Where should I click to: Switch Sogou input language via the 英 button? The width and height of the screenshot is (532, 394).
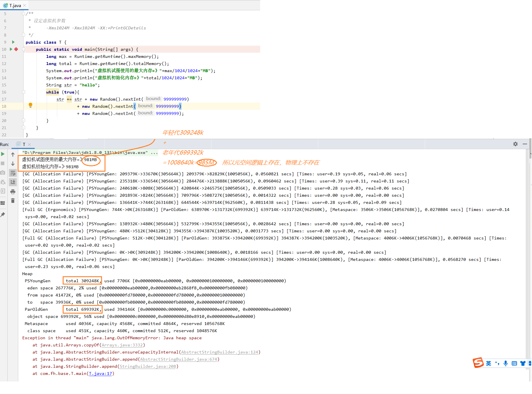pyautogui.click(x=488, y=363)
